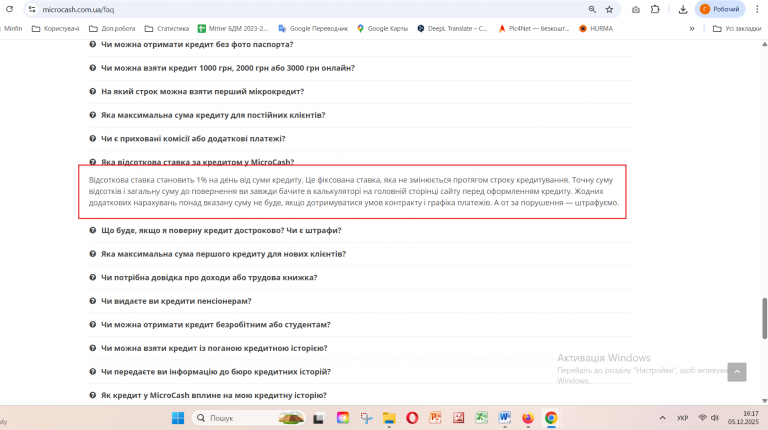The height and width of the screenshot is (430, 768).
Task: Show hidden system tray icons
Action: [x=663, y=418]
